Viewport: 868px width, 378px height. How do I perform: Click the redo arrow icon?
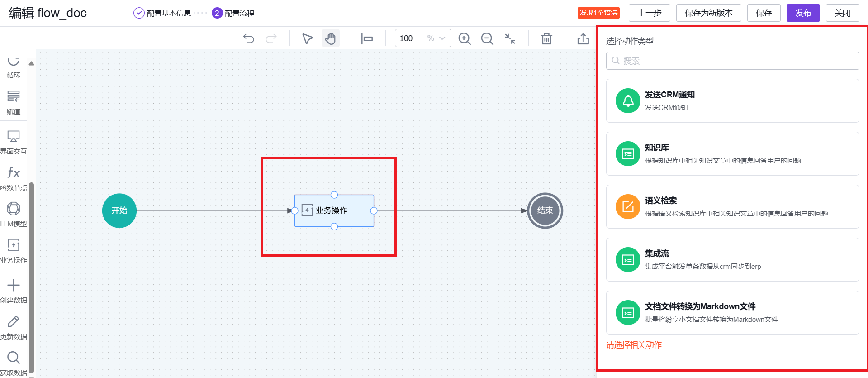pos(271,38)
